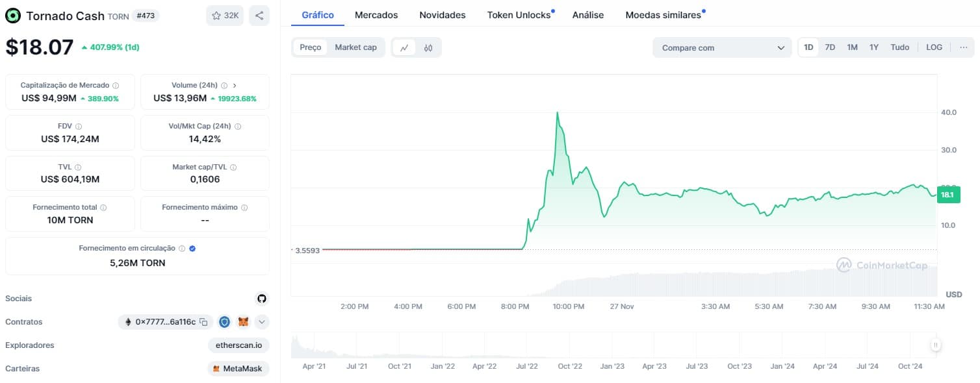This screenshot has height=383, width=980.
Task: Toggle the LOG scale option
Action: [935, 47]
